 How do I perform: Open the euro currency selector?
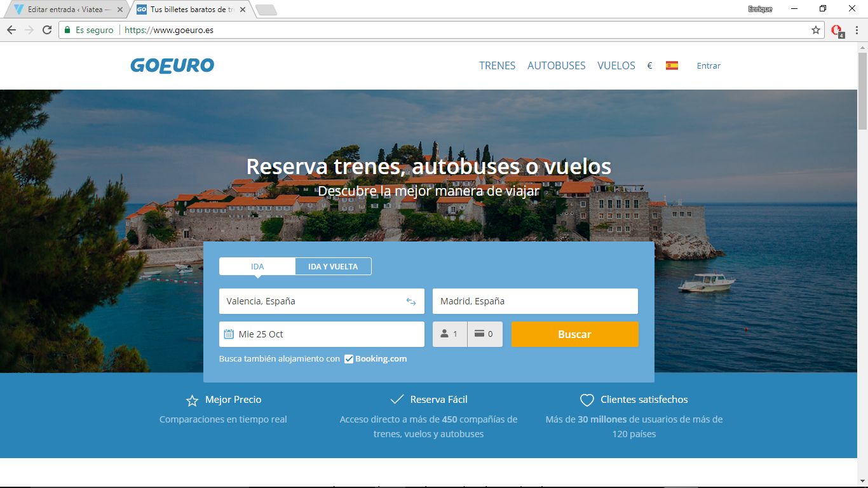tap(649, 65)
